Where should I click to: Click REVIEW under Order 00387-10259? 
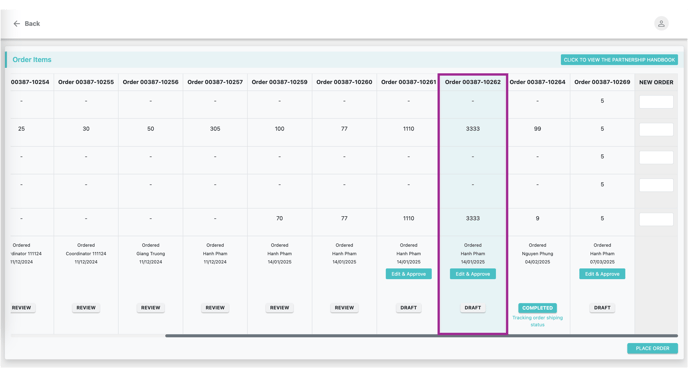[280, 308]
